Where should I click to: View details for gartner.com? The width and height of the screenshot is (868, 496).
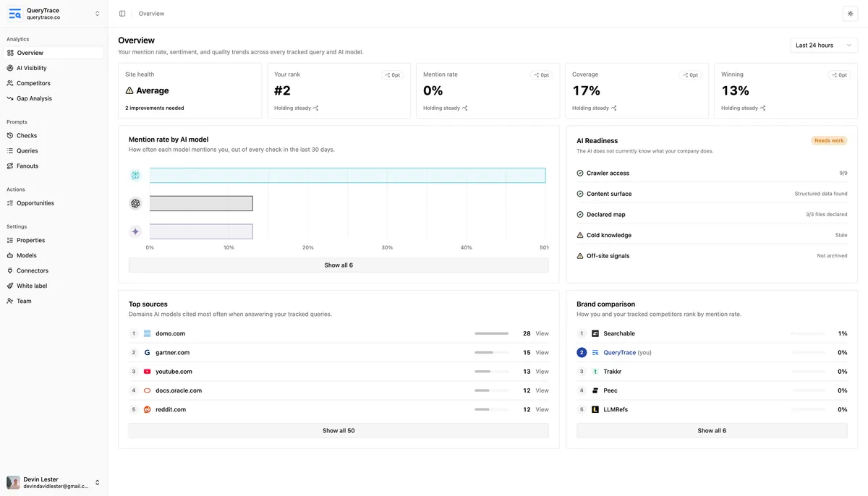tap(542, 353)
